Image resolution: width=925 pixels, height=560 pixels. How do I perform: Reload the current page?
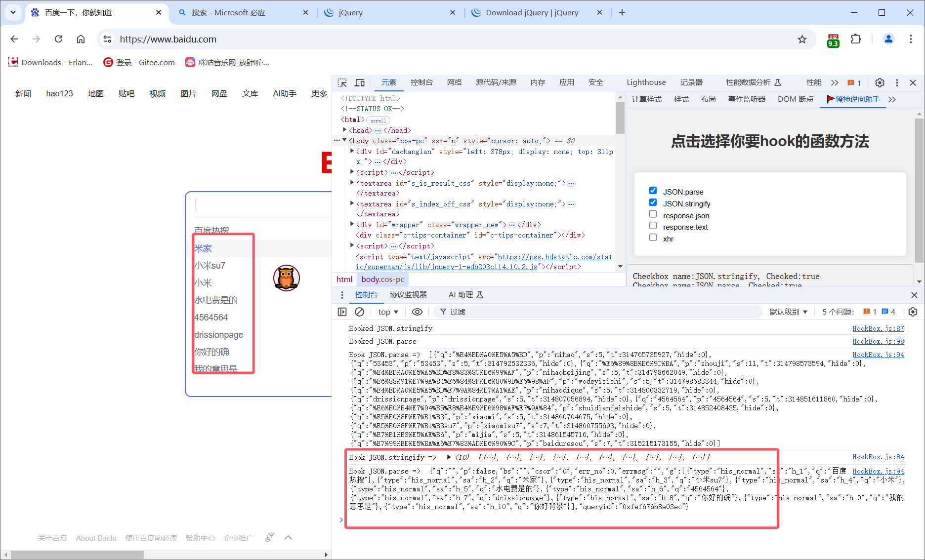coord(58,39)
